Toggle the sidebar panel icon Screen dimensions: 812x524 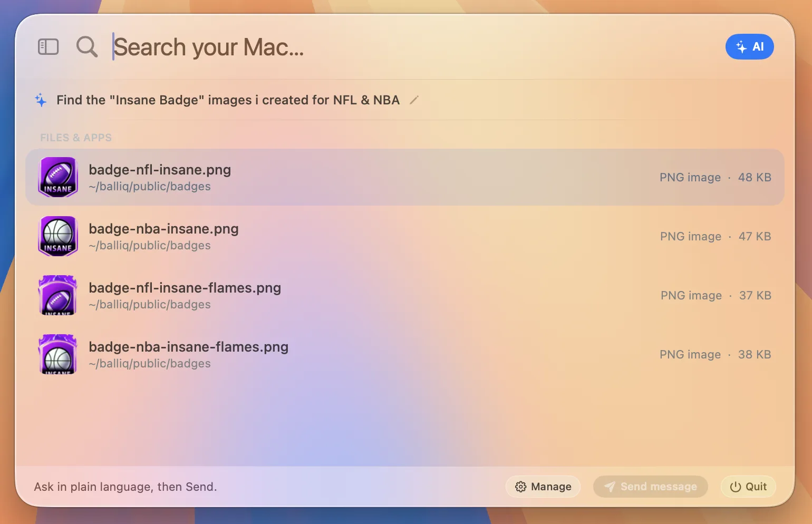[49, 47]
